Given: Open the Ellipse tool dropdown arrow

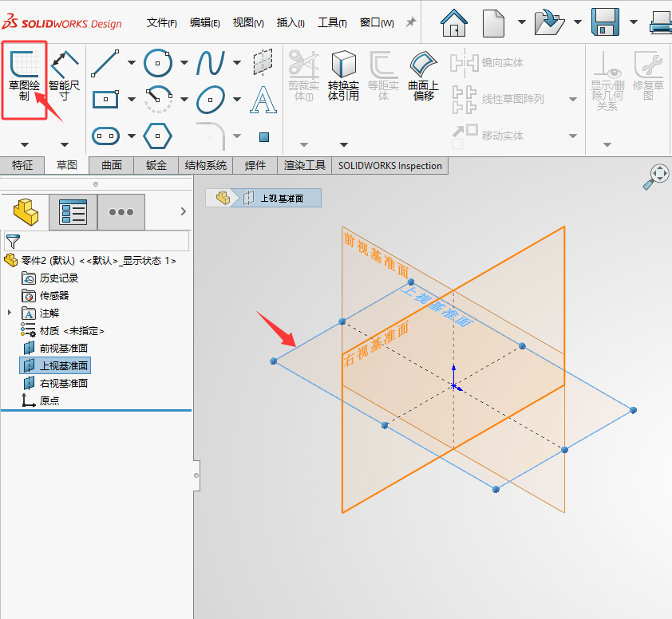Looking at the screenshot, I should click(x=237, y=100).
